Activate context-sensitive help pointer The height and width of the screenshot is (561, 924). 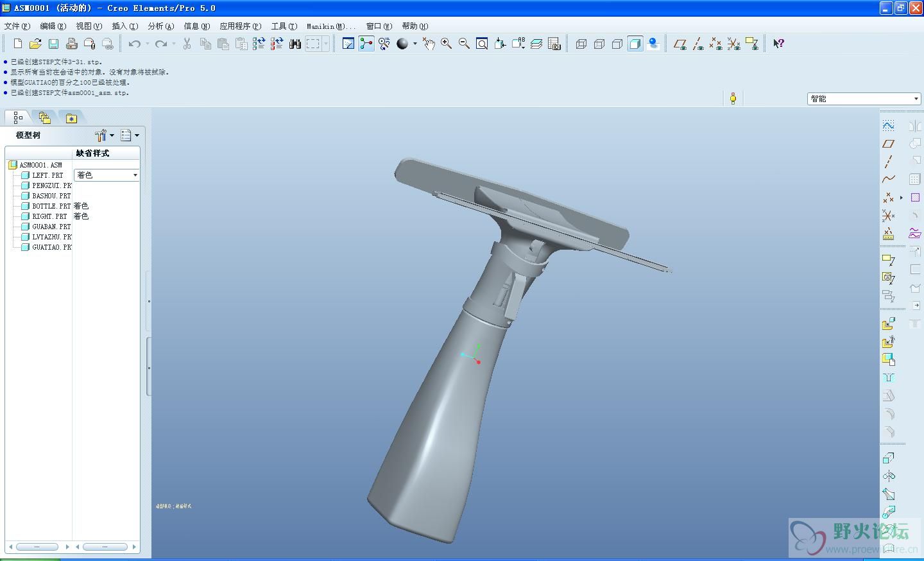(x=778, y=44)
